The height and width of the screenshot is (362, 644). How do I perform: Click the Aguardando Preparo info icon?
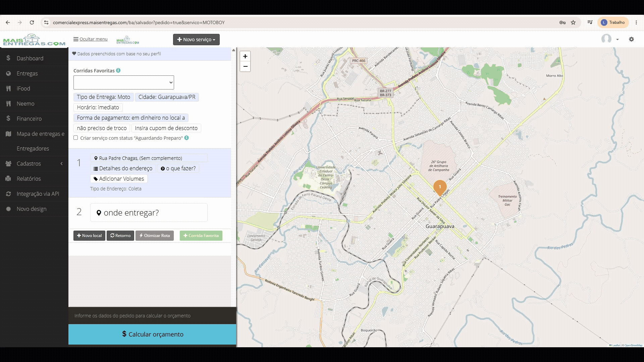pyautogui.click(x=186, y=138)
